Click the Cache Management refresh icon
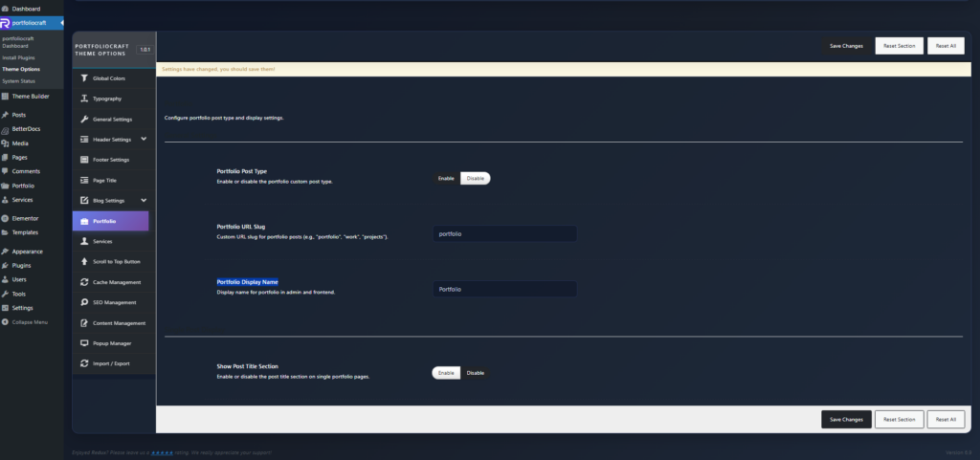The image size is (980, 460). [x=84, y=282]
